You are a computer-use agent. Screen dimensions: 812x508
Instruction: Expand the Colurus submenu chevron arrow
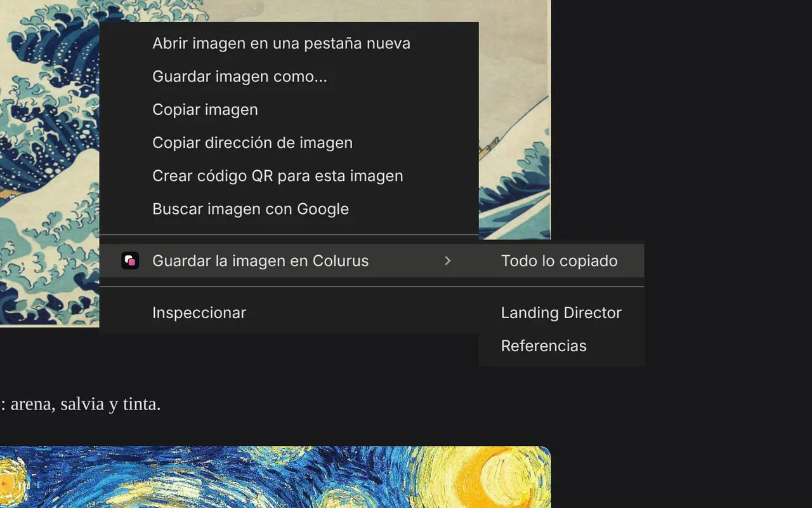coord(447,260)
